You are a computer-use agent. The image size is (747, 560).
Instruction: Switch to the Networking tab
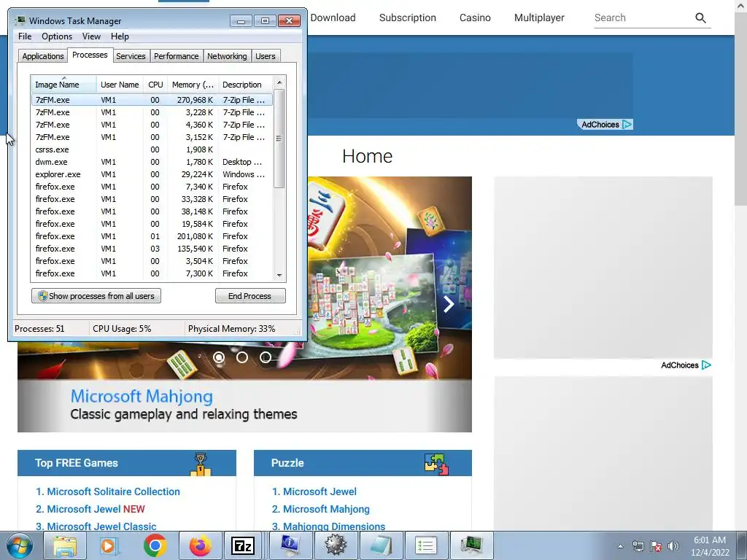[227, 56]
